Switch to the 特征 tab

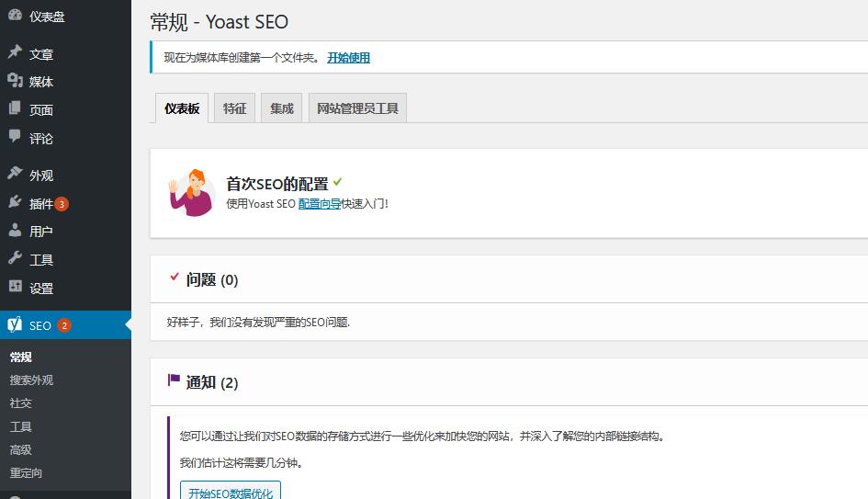click(x=234, y=108)
